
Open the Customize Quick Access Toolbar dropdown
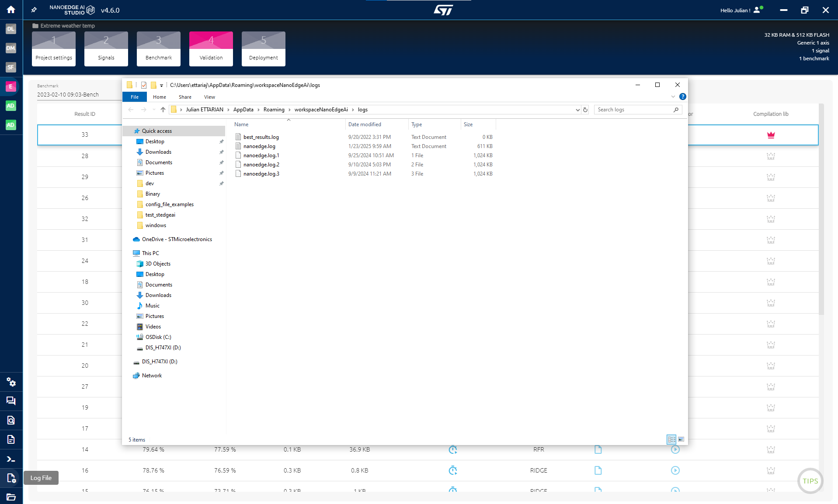pyautogui.click(x=161, y=85)
